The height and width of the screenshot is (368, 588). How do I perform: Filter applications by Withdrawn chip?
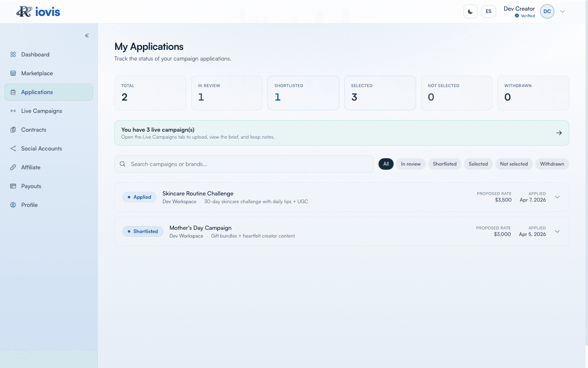(x=552, y=164)
